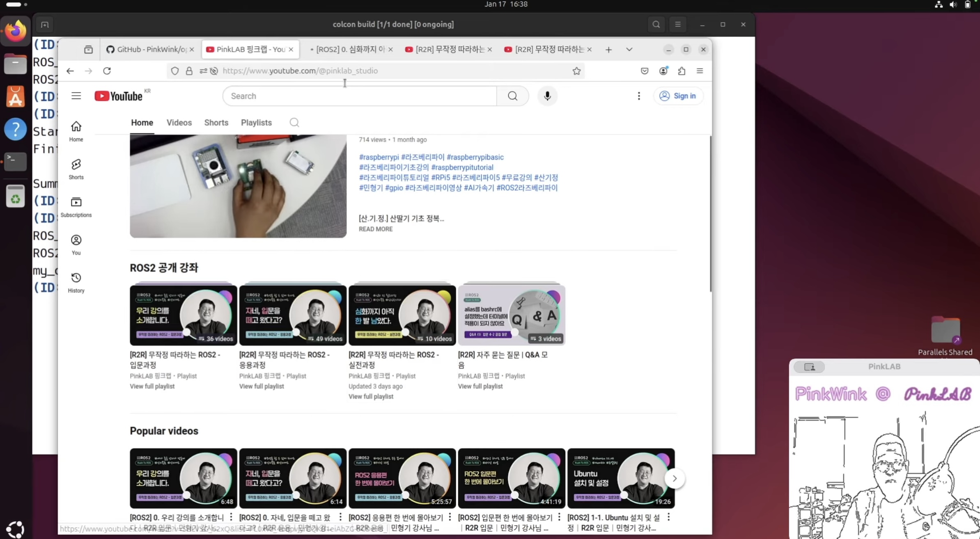The image size is (980, 539).
Task: Open Shorts in YouTube sidebar
Action: (x=76, y=169)
